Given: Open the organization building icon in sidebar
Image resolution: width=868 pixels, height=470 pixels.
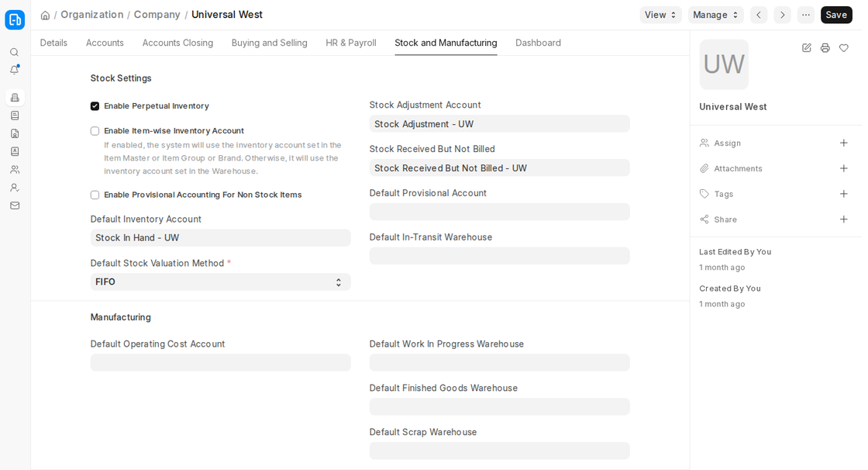Looking at the screenshot, I should click(x=15, y=98).
